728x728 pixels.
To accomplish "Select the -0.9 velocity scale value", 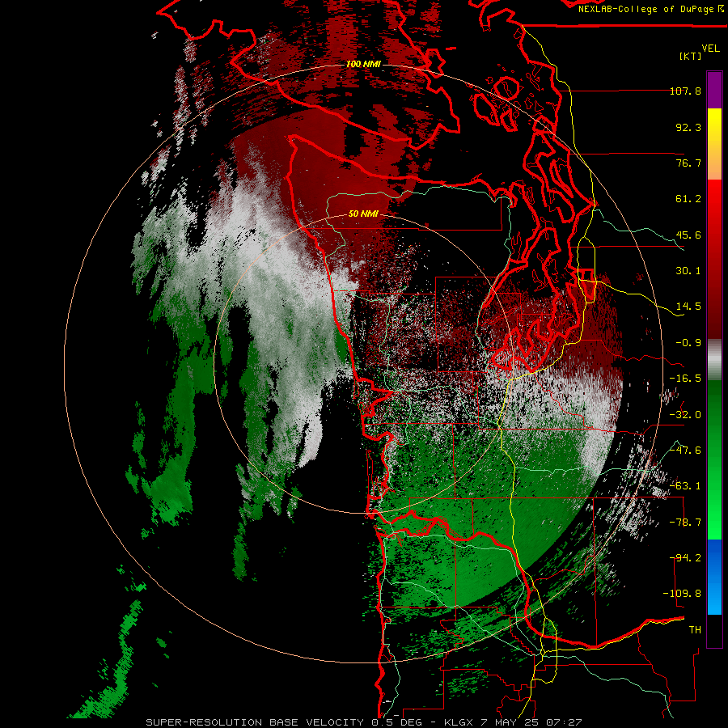I will 688,343.
